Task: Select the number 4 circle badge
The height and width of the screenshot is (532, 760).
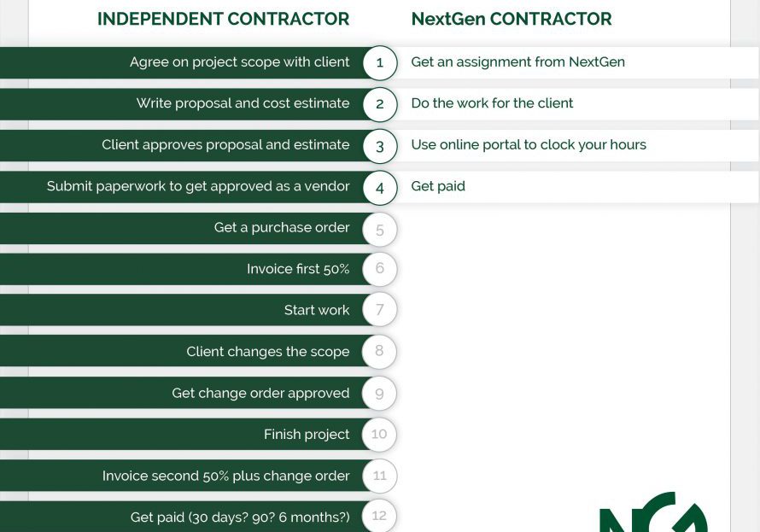Action: pyautogui.click(x=379, y=188)
